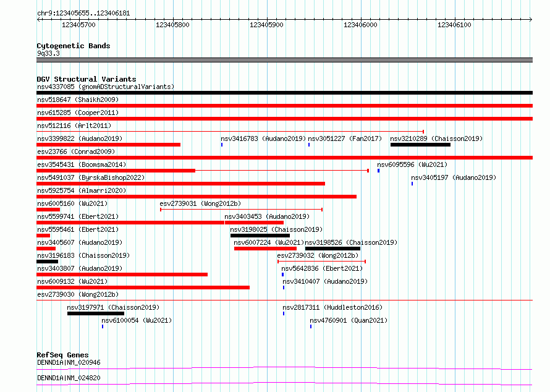Click the esv23766 (Conrad2009) label
The image size is (550, 392).
pyautogui.click(x=76, y=151)
